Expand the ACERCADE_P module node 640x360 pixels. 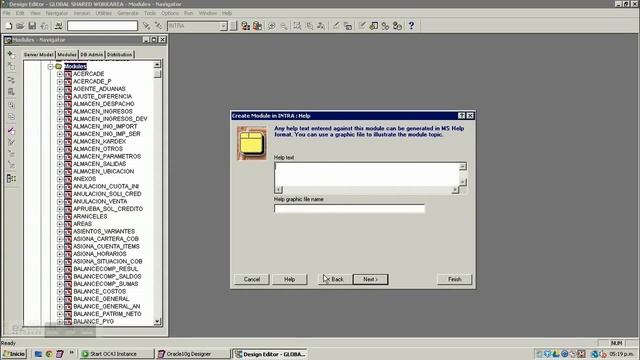[x=60, y=82]
